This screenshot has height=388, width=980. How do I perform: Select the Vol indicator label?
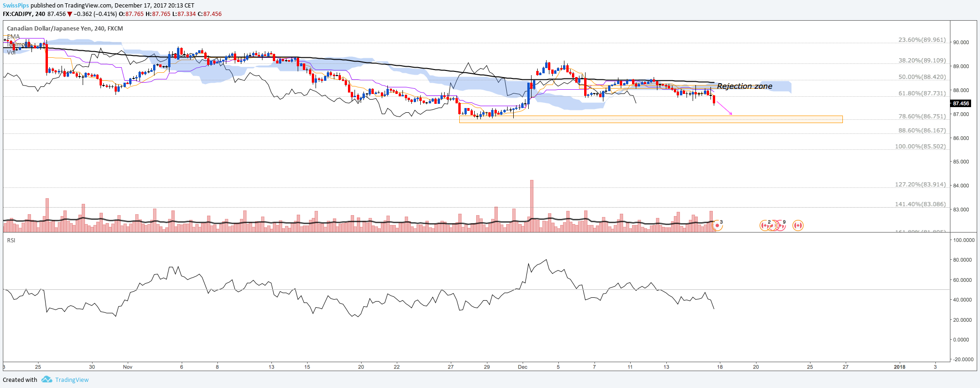(11, 52)
